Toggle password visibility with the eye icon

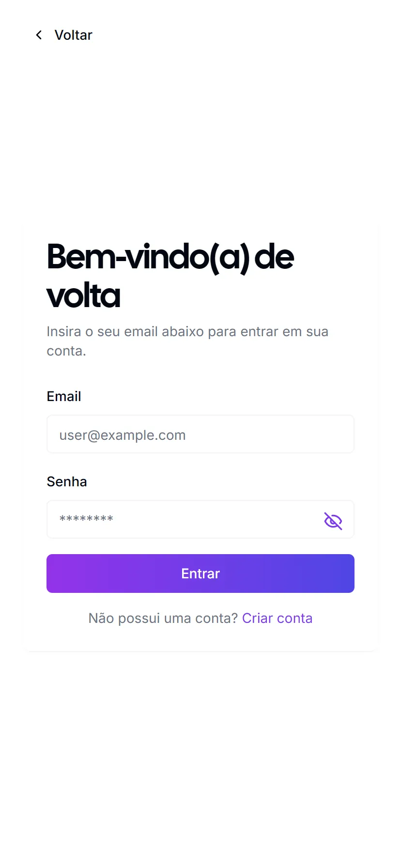pyautogui.click(x=333, y=521)
